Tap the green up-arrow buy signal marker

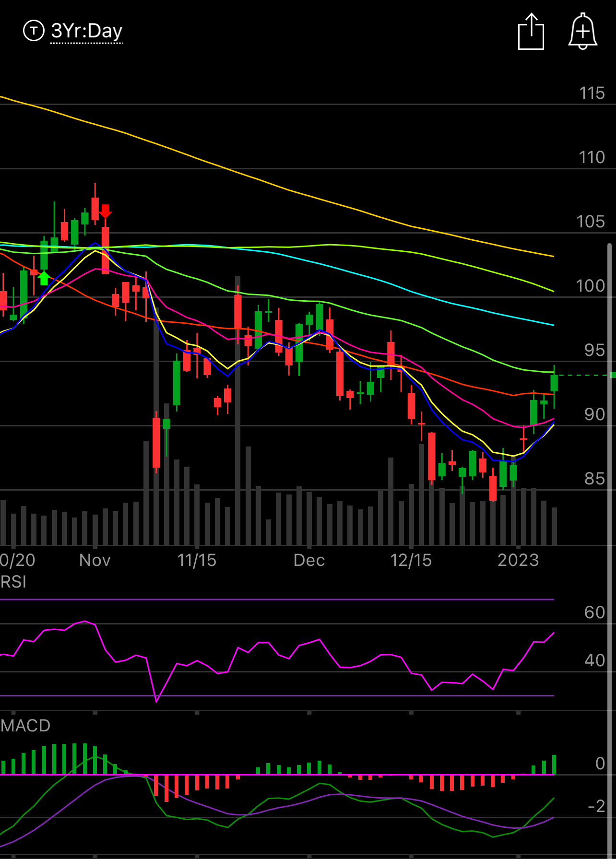44,278
